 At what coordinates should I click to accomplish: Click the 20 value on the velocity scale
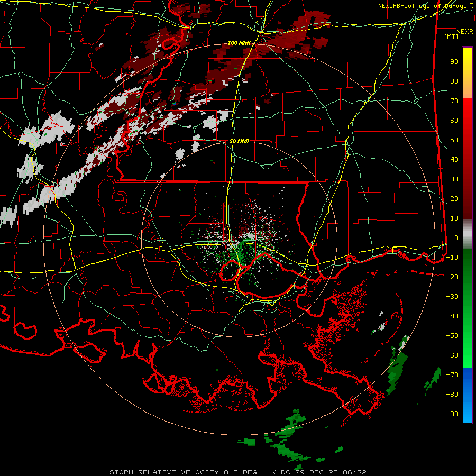click(454, 199)
